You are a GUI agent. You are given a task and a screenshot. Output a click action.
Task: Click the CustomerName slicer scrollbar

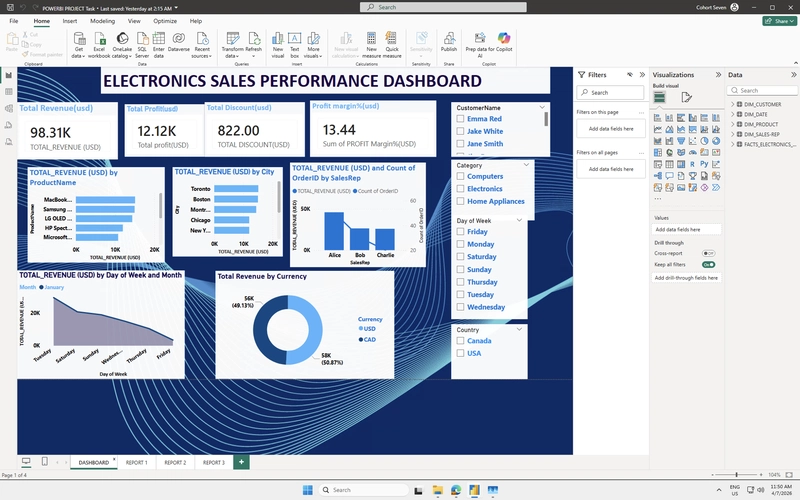546,119
